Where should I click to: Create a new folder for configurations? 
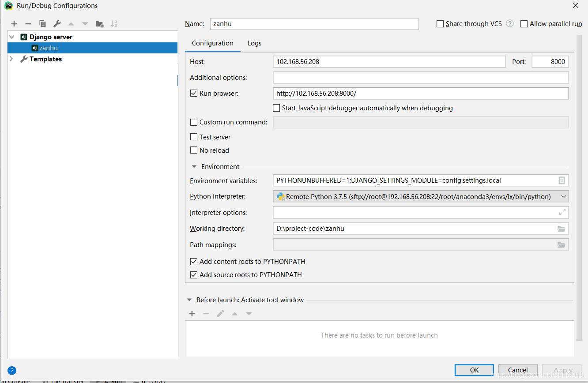click(100, 24)
